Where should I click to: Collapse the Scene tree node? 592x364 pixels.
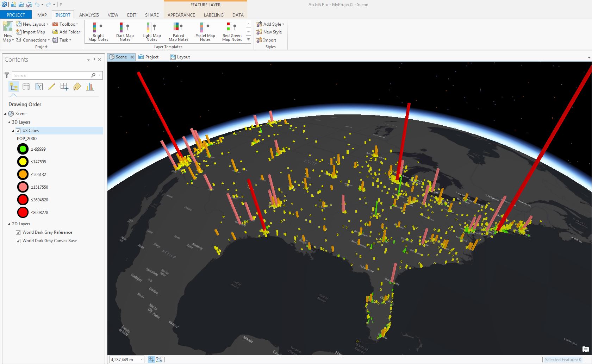(6, 114)
